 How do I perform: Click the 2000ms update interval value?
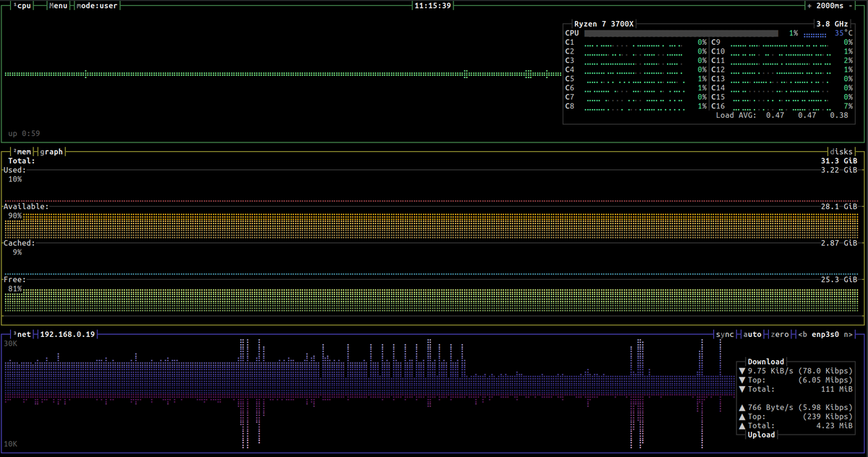[830, 6]
